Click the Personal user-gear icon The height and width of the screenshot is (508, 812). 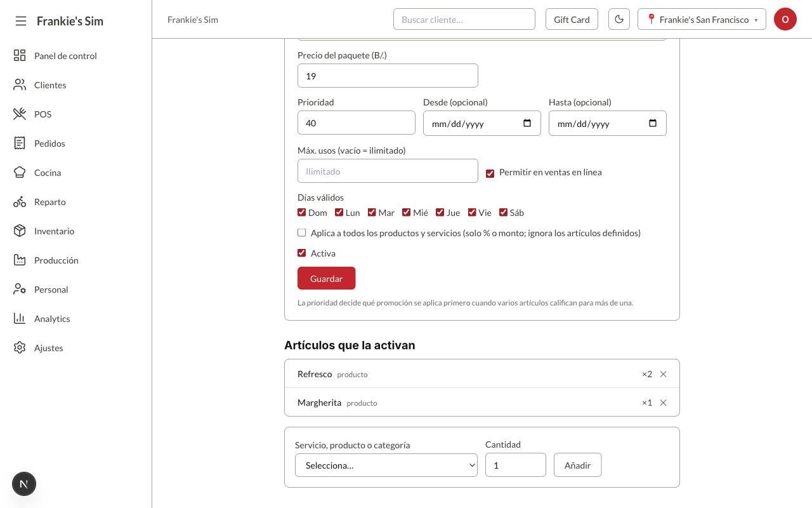point(20,290)
